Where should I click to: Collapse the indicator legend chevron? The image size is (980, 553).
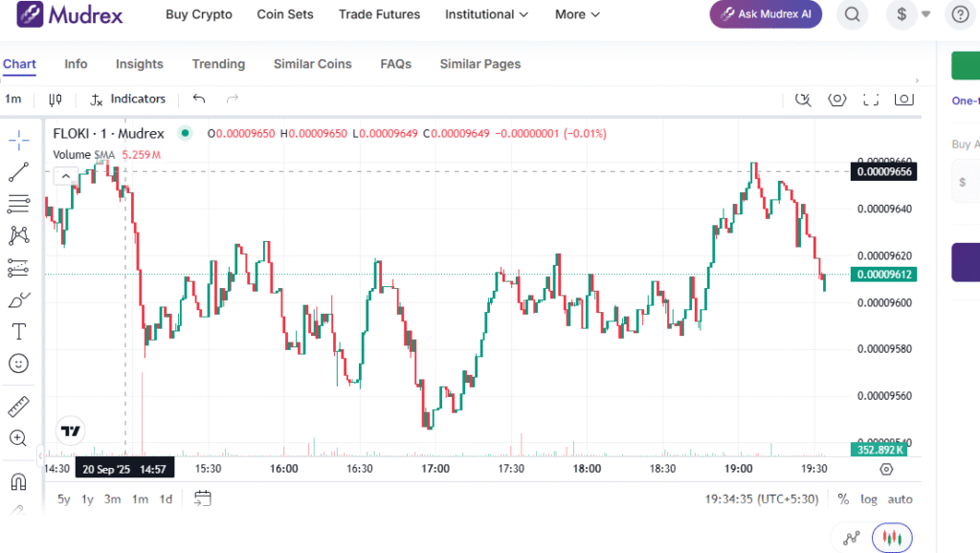tap(65, 175)
